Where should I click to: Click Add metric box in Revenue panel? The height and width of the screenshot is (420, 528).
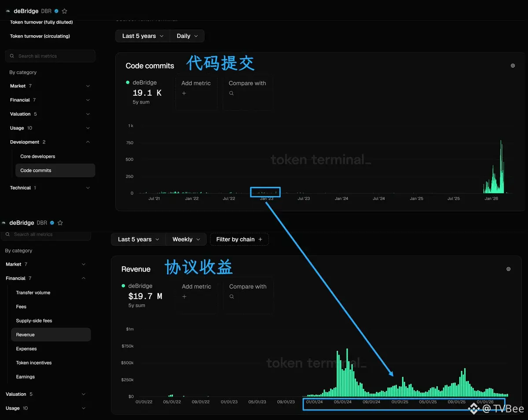click(197, 296)
